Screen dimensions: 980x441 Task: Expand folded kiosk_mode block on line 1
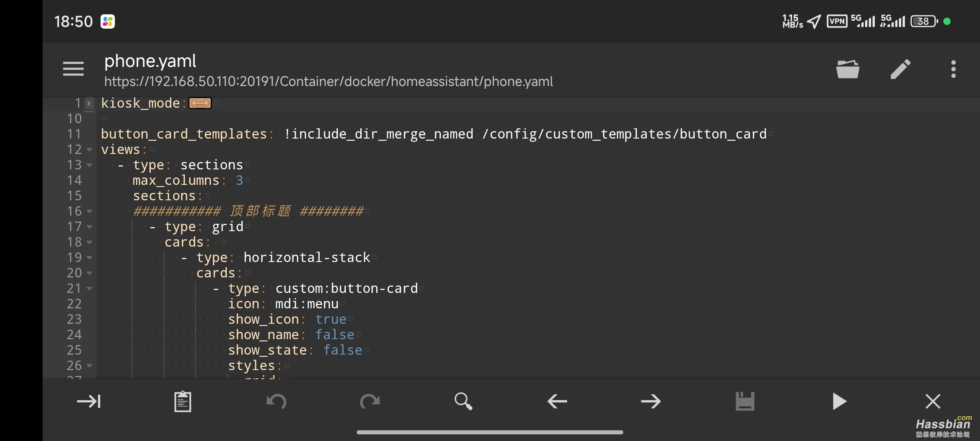point(90,103)
